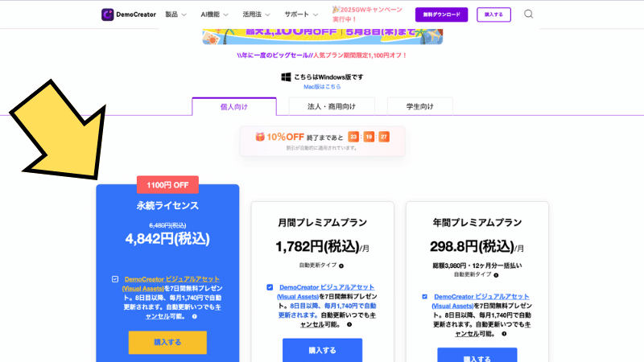This screenshot has height=362, width=644.
Task: Click 購入する in 年間プレミアムプラン card
Action: pyautogui.click(x=477, y=355)
